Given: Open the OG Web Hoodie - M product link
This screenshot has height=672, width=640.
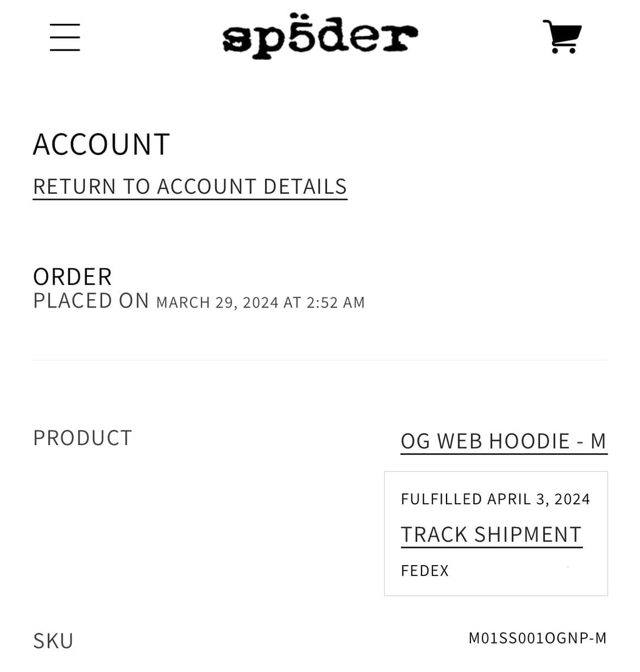Looking at the screenshot, I should click(x=503, y=441).
